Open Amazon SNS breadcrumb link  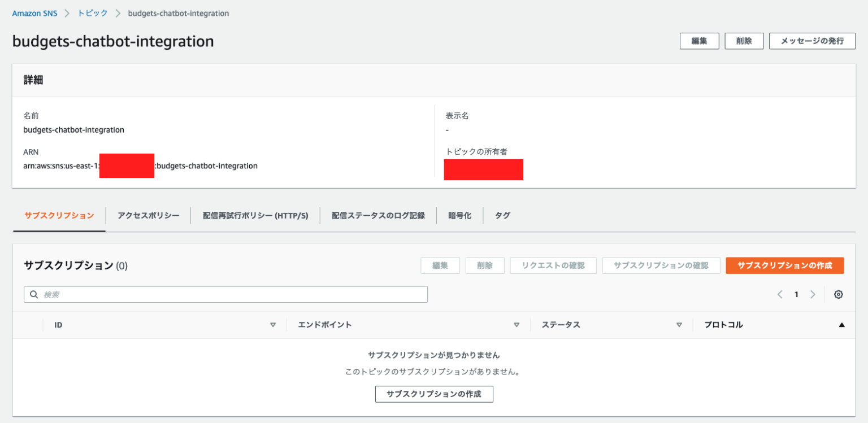point(35,14)
